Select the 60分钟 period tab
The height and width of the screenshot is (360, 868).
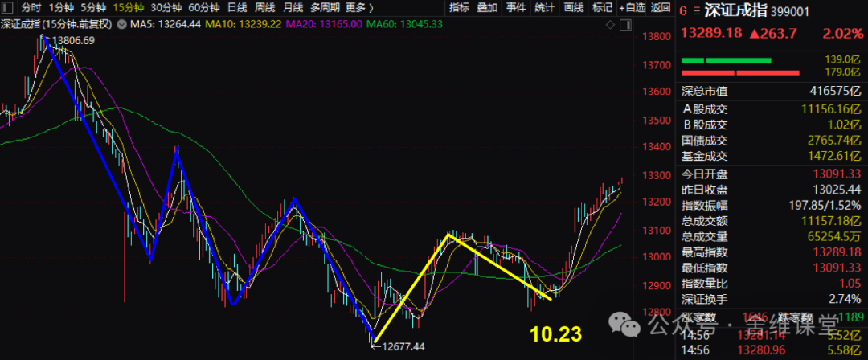tap(203, 8)
